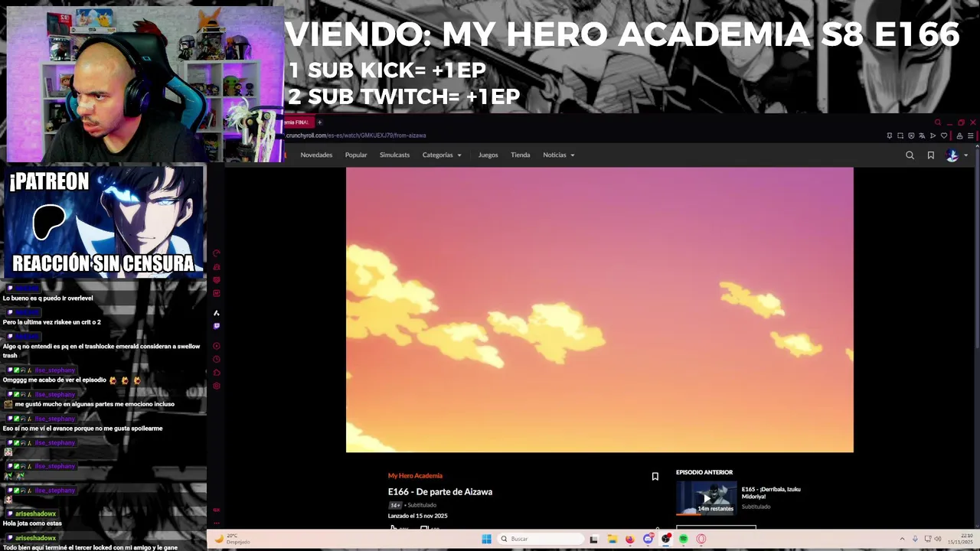Open the Popular page
Image resolution: width=980 pixels, height=551 pixels.
click(x=356, y=155)
